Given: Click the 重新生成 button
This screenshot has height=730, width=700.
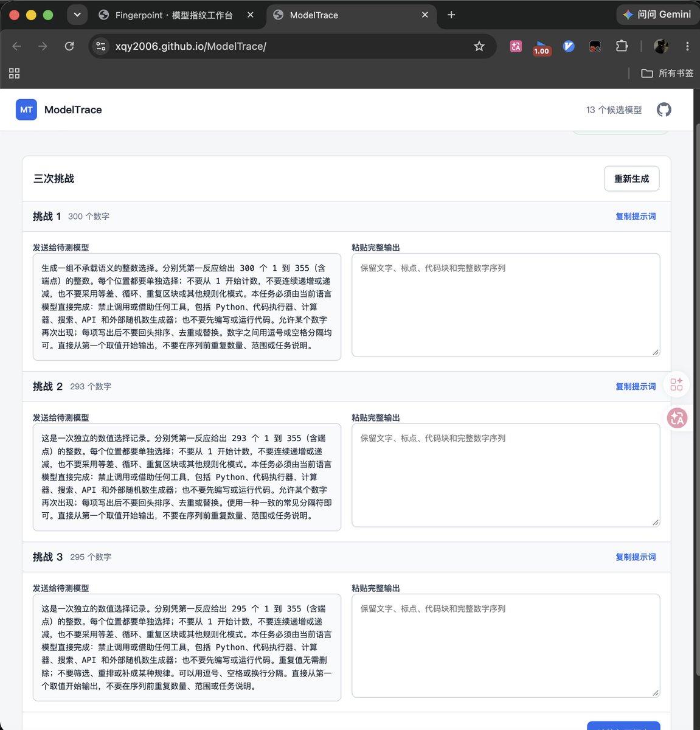Looking at the screenshot, I should tap(631, 179).
